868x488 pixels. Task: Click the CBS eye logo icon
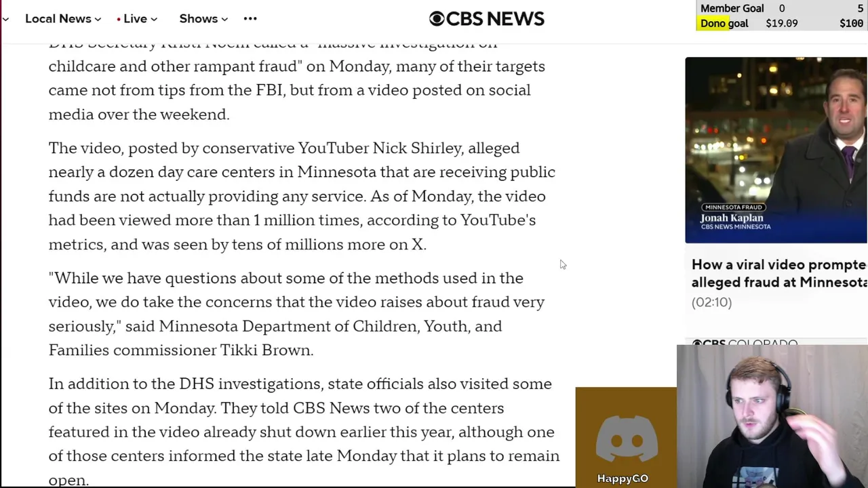[x=437, y=18]
